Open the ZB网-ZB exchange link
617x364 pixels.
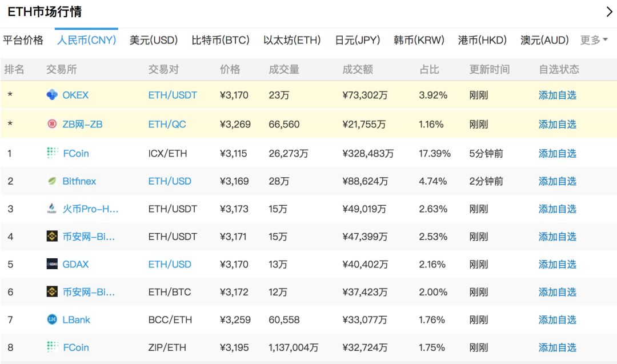point(83,125)
